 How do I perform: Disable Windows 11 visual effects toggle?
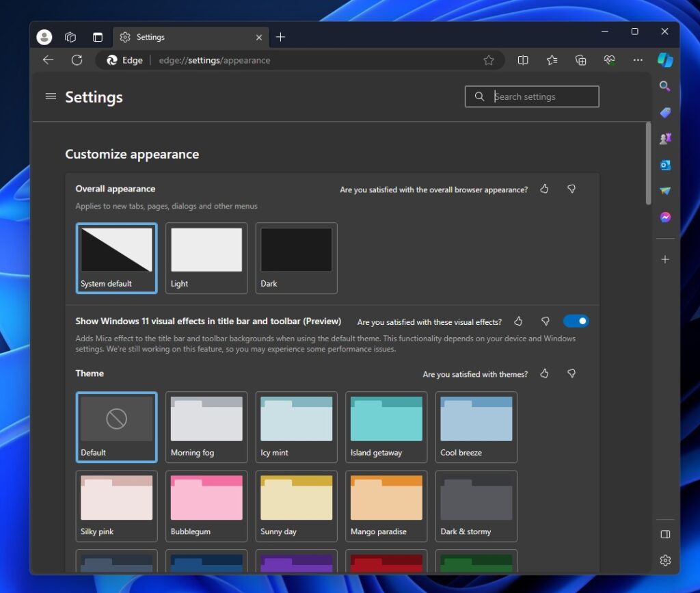click(576, 321)
